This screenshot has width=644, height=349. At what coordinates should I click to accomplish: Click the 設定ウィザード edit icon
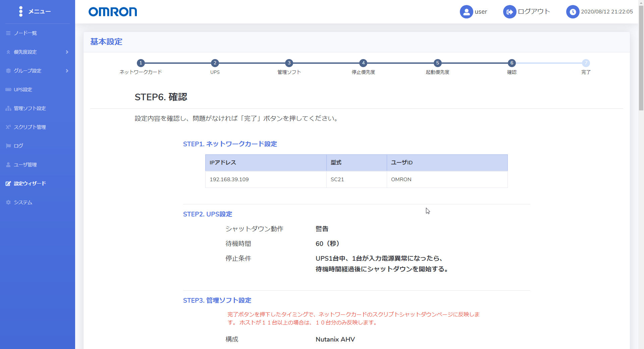click(x=8, y=184)
